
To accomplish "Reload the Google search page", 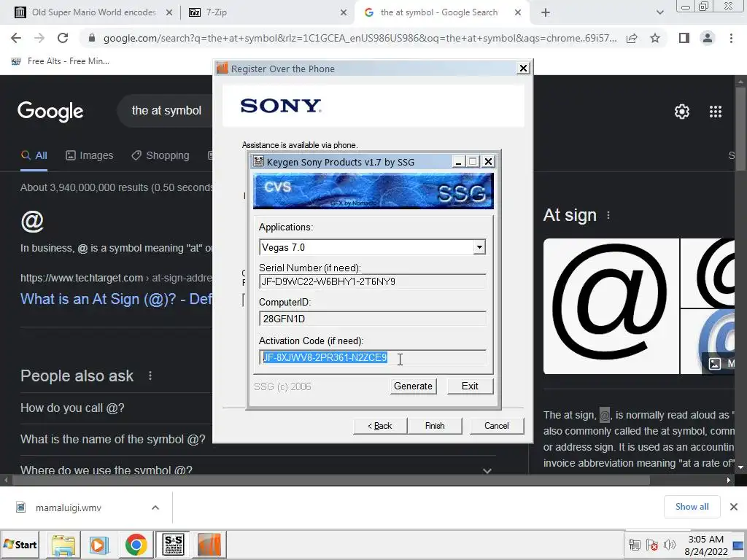I will coord(63,38).
